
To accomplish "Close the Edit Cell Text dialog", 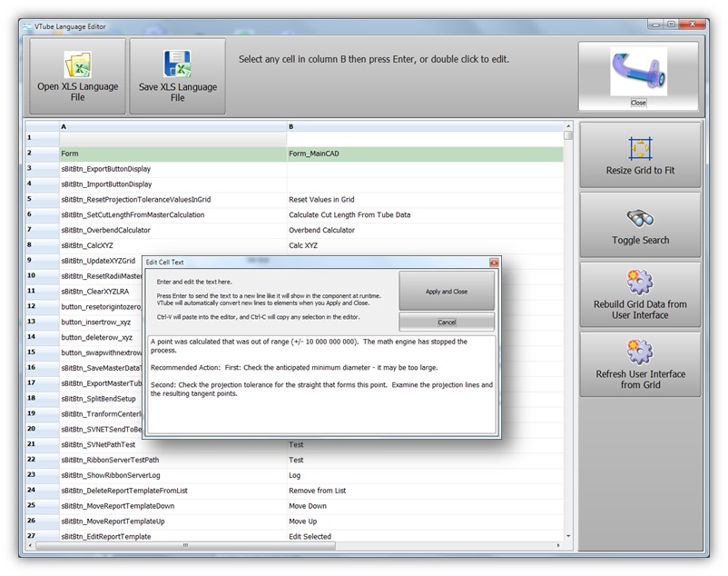I will point(494,263).
